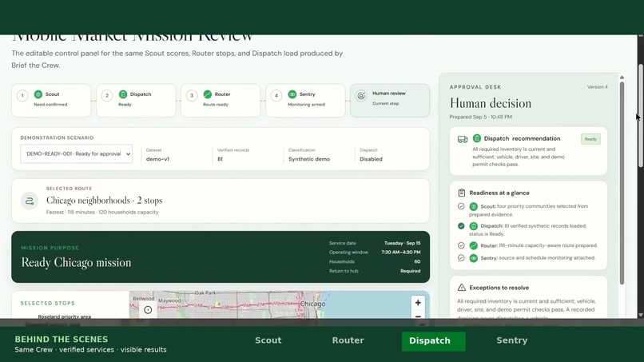Switch to the Sentry tab in bottom bar

click(x=511, y=340)
